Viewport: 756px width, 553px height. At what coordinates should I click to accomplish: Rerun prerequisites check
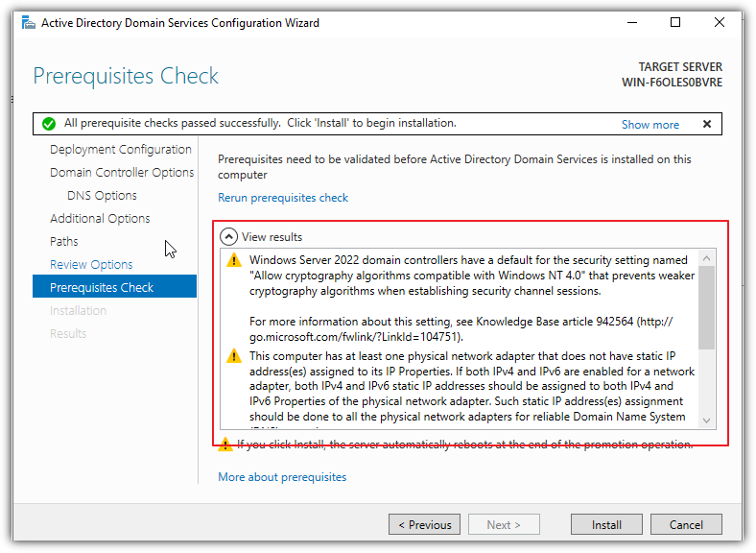point(283,198)
